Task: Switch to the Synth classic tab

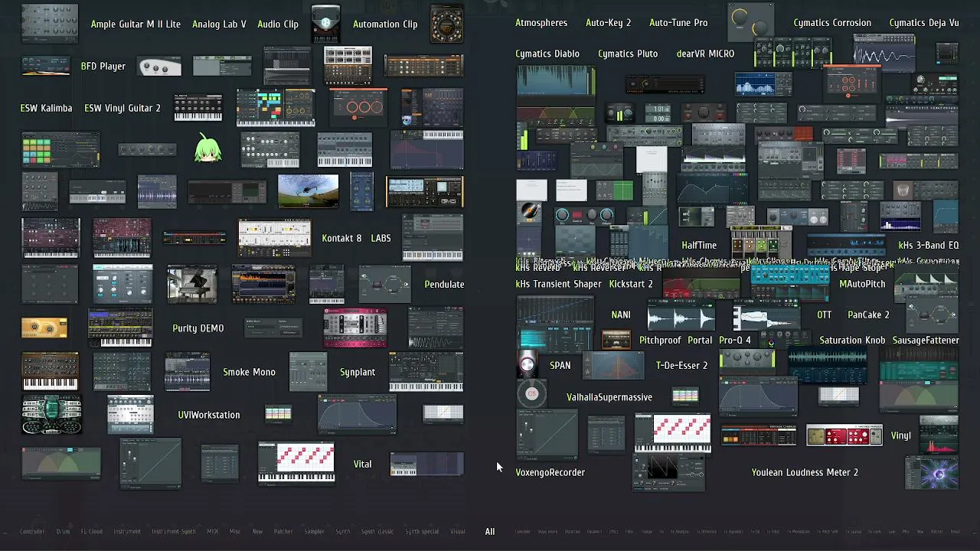Action: 377,531
